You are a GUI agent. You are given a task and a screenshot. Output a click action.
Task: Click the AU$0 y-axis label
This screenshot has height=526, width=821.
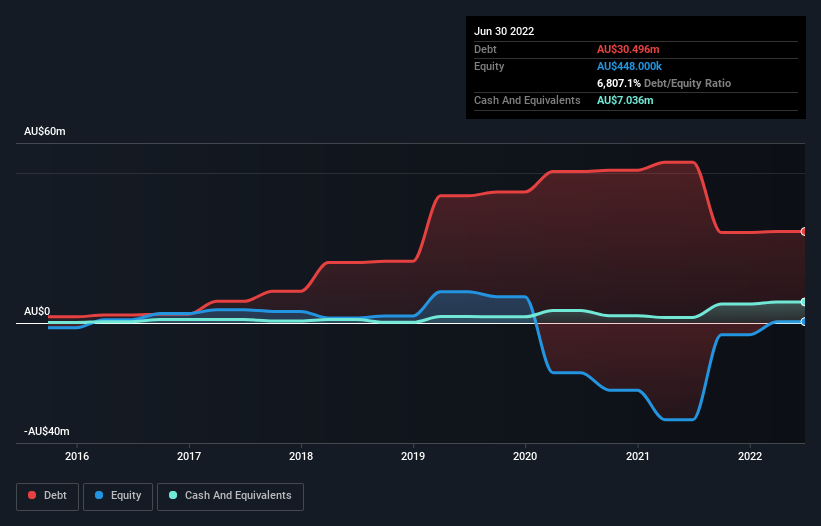pos(37,311)
